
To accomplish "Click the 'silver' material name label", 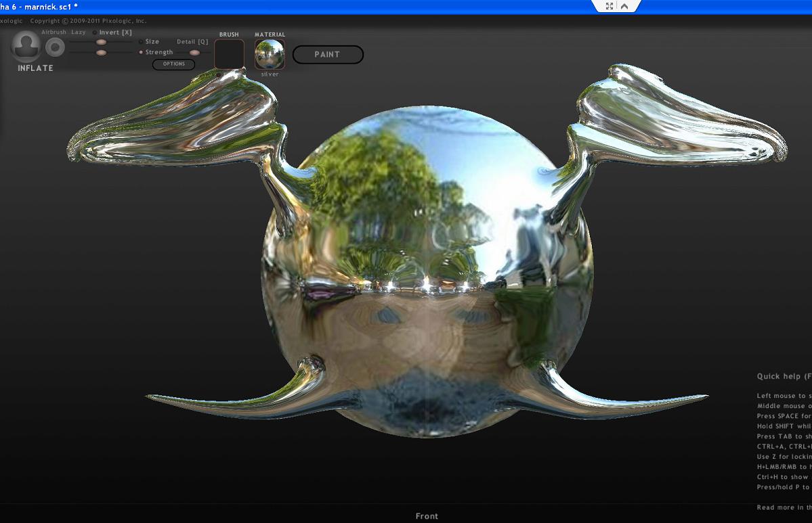I will click(x=270, y=74).
